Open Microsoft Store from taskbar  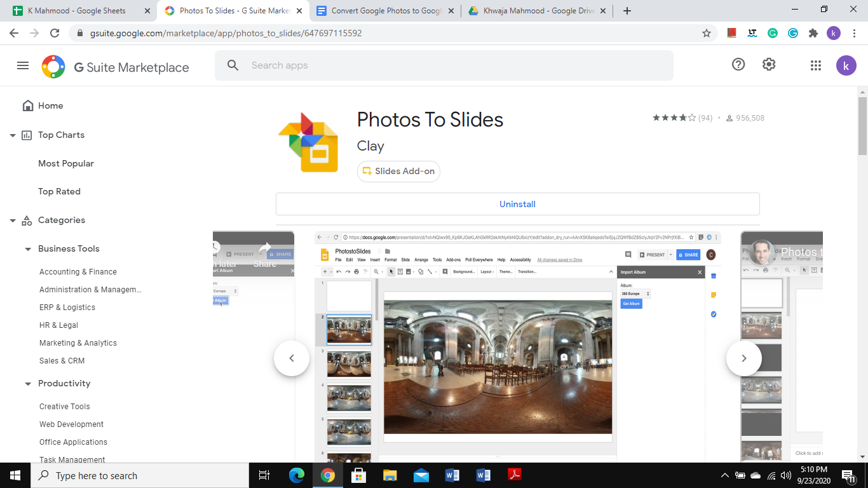coord(358,475)
